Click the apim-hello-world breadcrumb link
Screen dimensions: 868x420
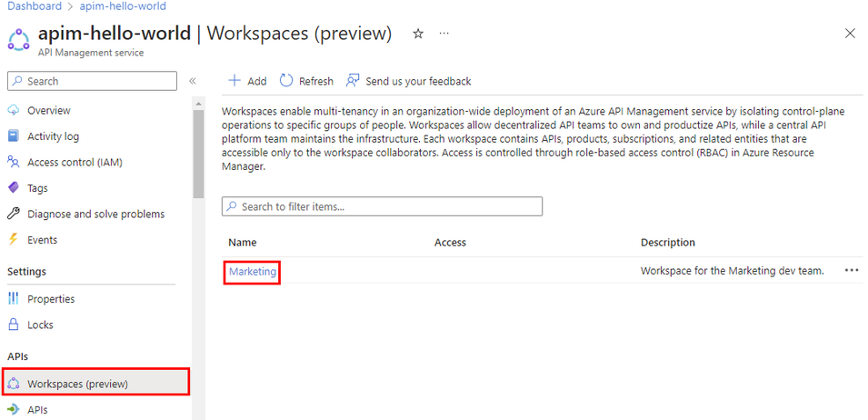point(123,6)
